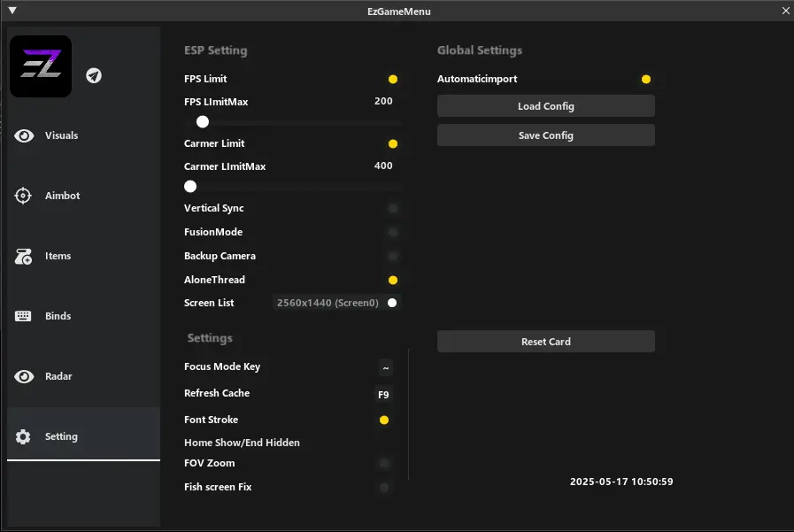Select the Setting tab in the sidebar
The width and height of the screenshot is (794, 532).
click(61, 436)
